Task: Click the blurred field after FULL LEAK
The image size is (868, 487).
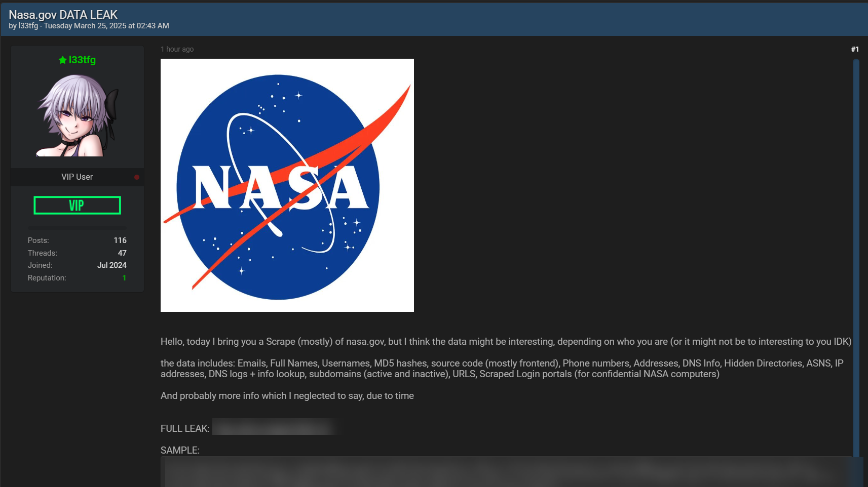Action: click(274, 428)
